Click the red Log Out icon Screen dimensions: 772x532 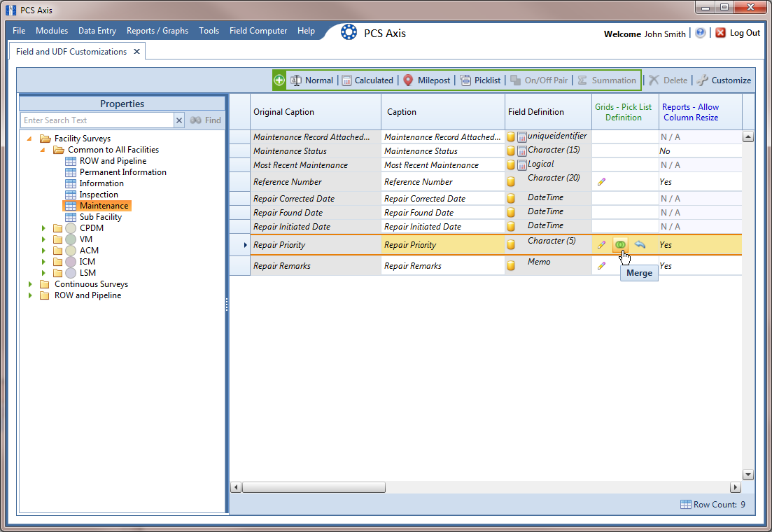pos(720,33)
